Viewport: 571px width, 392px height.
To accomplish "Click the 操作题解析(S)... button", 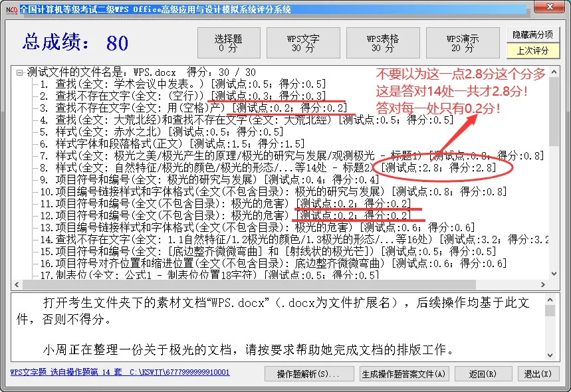I will (309, 374).
